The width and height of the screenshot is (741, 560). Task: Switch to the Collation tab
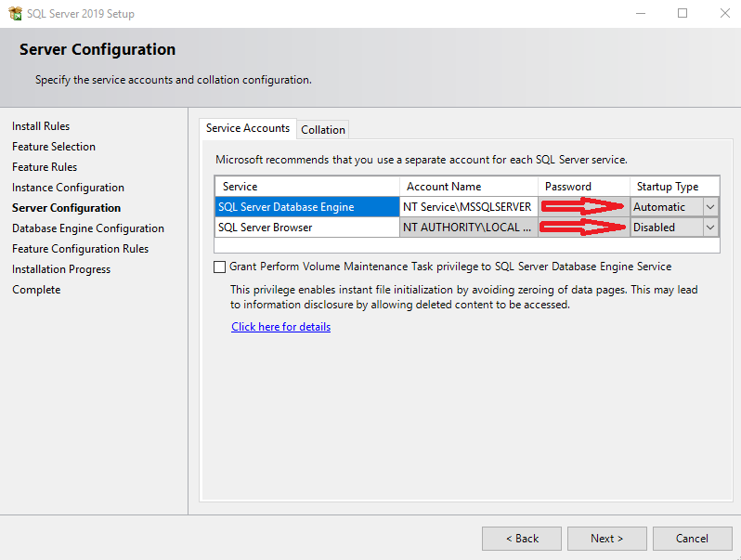tap(323, 130)
